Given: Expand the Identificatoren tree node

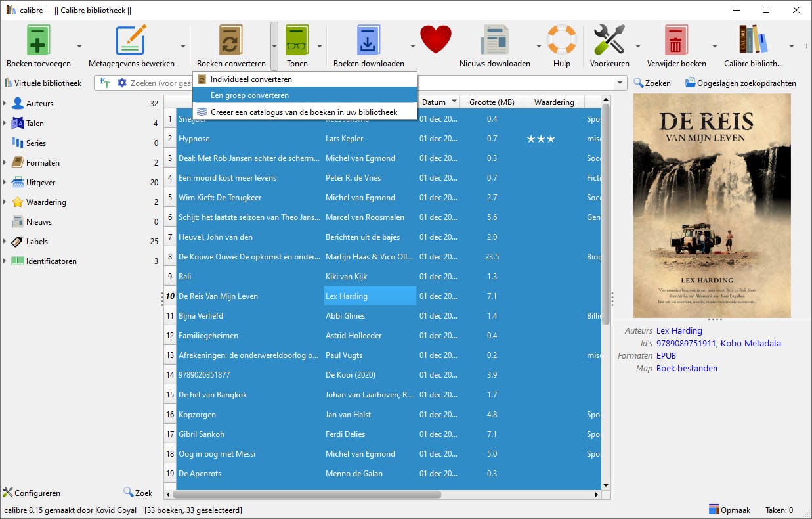Looking at the screenshot, I should tap(5, 261).
